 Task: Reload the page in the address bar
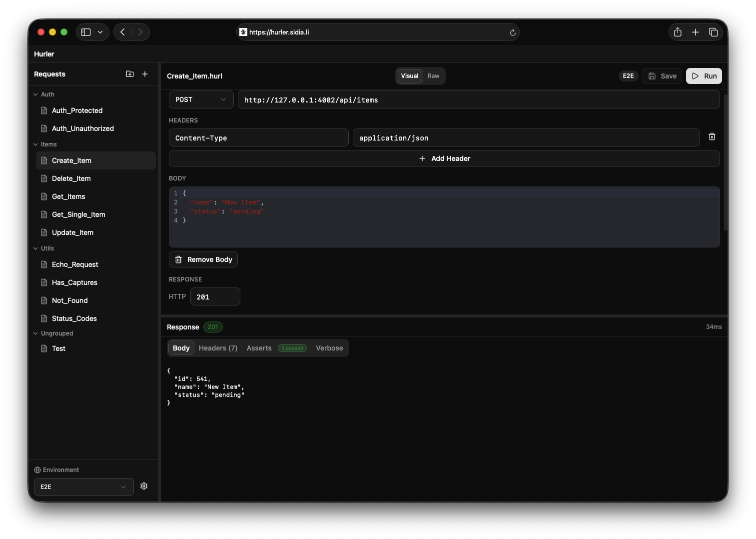coord(512,32)
